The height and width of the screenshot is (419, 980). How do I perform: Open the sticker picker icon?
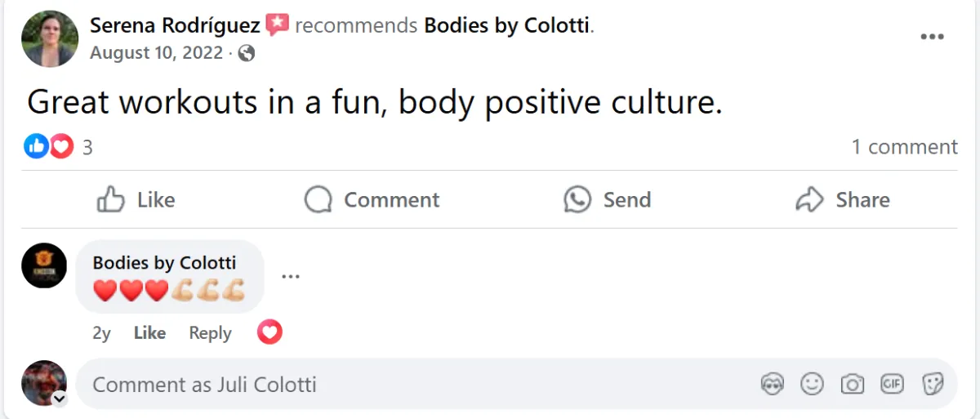click(933, 384)
